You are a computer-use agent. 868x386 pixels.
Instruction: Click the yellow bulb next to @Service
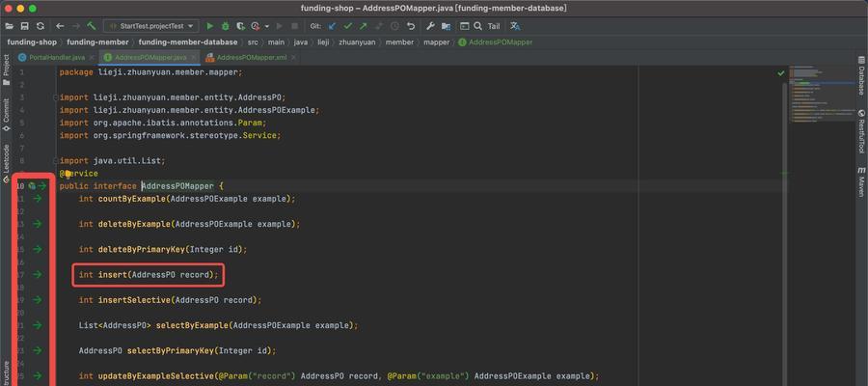coord(68,174)
